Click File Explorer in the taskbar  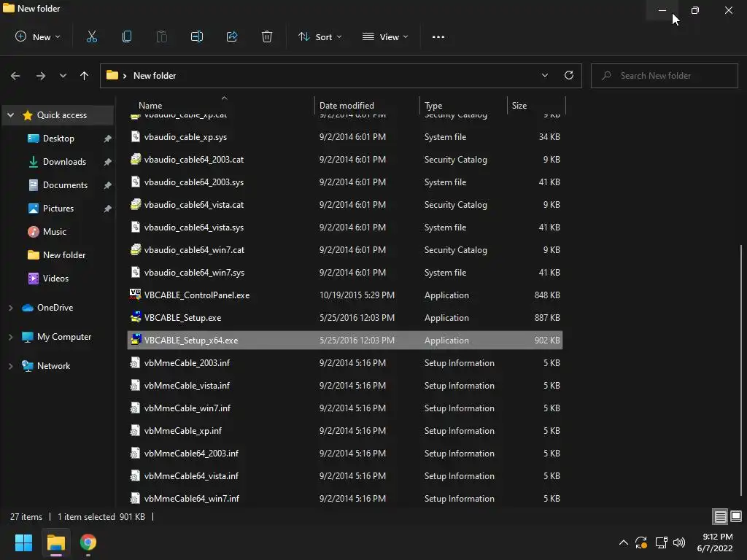click(55, 542)
